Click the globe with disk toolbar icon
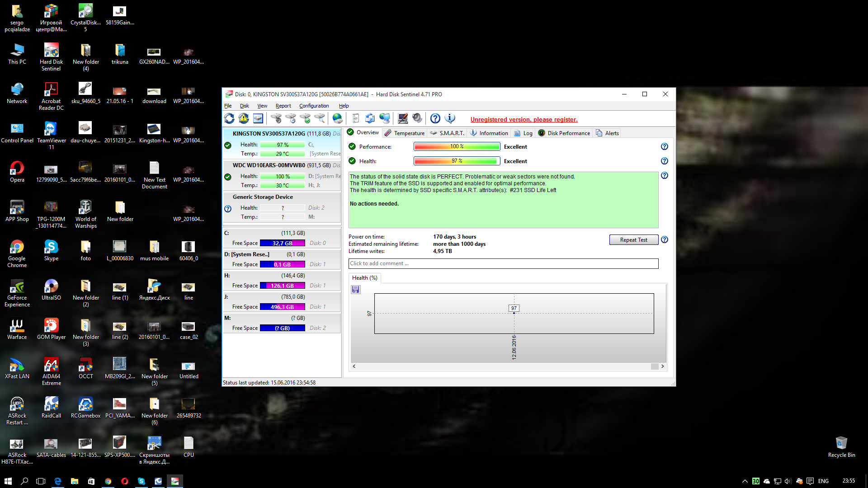The height and width of the screenshot is (488, 868). point(337,118)
